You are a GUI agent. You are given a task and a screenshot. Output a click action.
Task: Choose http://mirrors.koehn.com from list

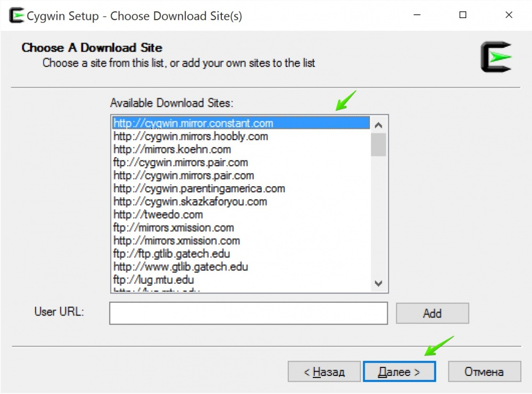pyautogui.click(x=241, y=149)
